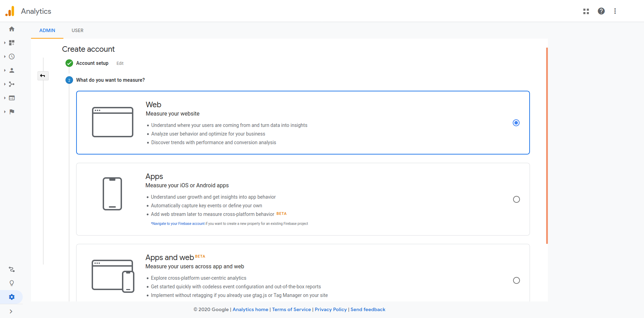This screenshot has height=318, width=644.
Task: Open the Acquisition icon in sidebar
Action: [12, 84]
